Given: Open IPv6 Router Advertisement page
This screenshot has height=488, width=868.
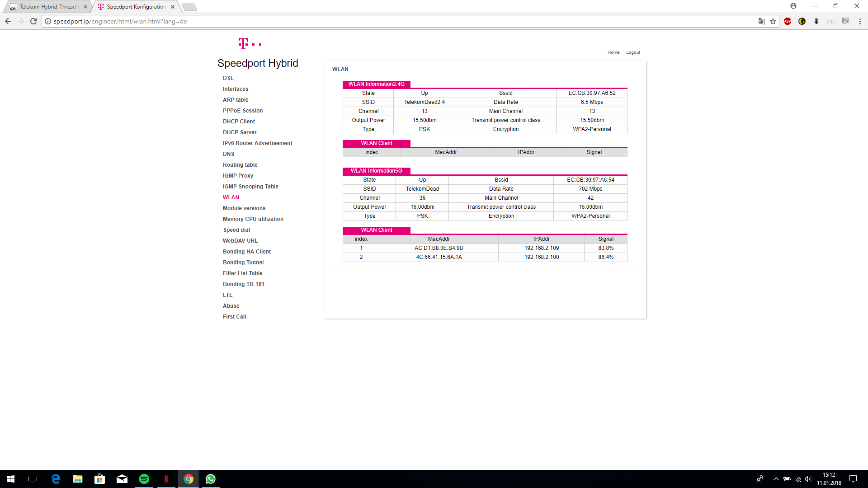Looking at the screenshot, I should click(258, 143).
